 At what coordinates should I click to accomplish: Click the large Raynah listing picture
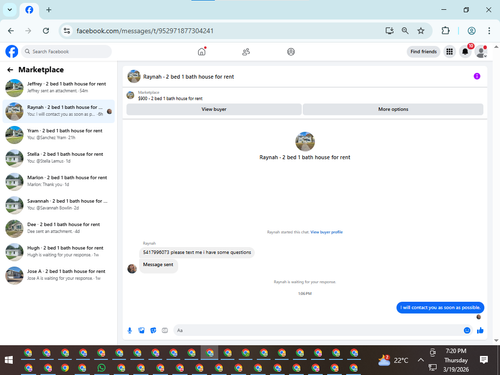pos(305,141)
